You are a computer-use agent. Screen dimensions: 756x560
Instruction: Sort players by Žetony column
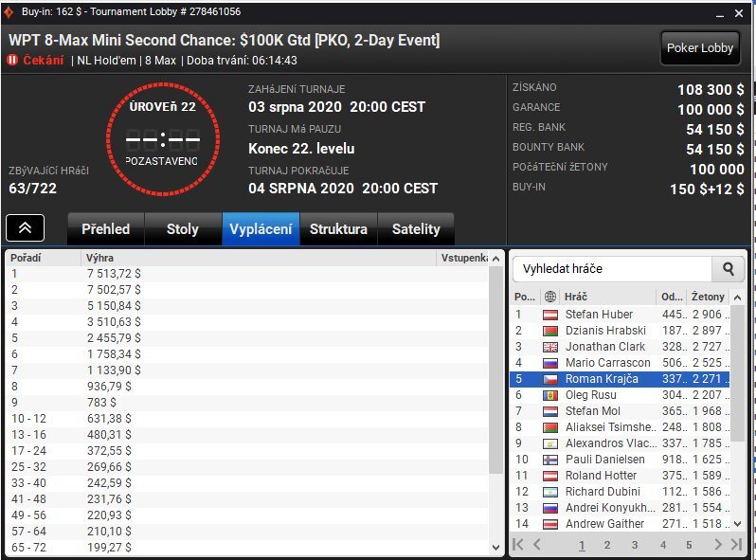click(x=708, y=297)
